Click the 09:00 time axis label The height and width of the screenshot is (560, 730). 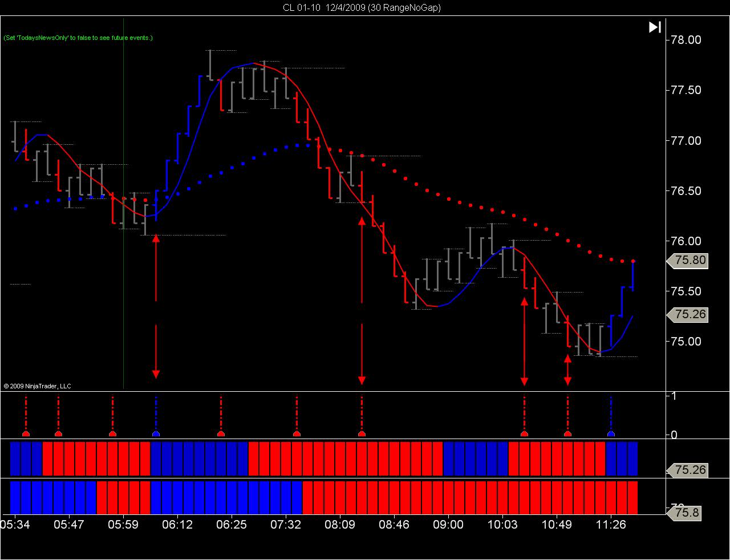click(448, 524)
